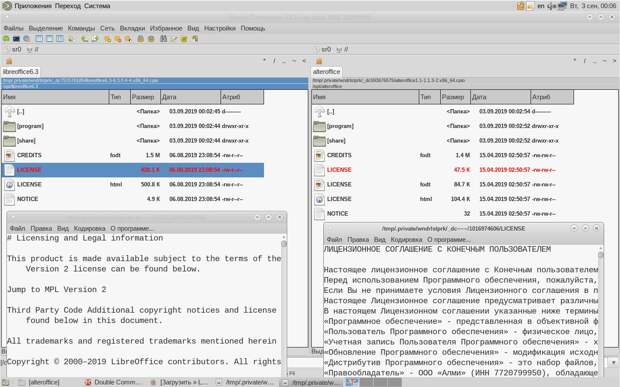
Task: Open the Помощь menu
Action: 253,28
